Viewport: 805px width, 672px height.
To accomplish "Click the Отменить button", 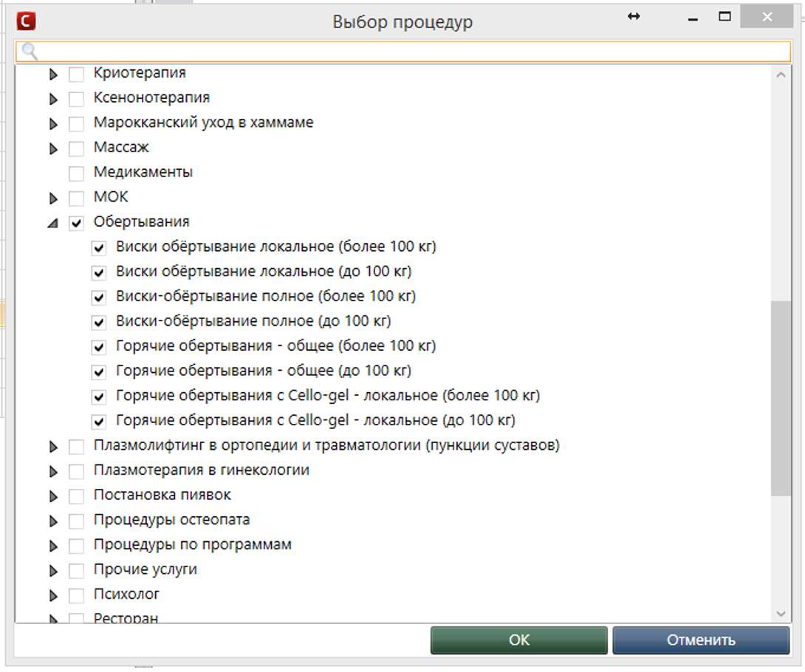I will (x=700, y=640).
